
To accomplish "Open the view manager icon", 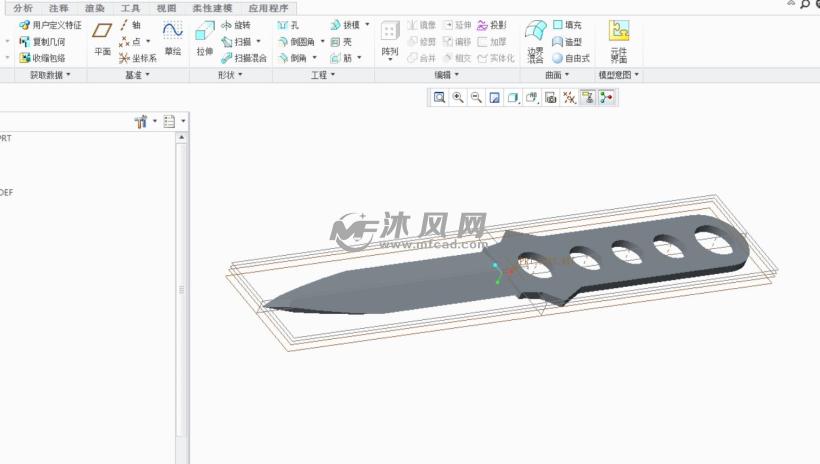I will (x=551, y=97).
